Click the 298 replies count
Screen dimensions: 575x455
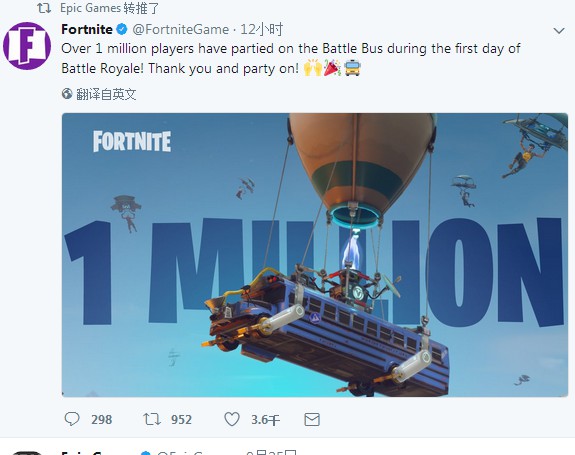[x=102, y=419]
